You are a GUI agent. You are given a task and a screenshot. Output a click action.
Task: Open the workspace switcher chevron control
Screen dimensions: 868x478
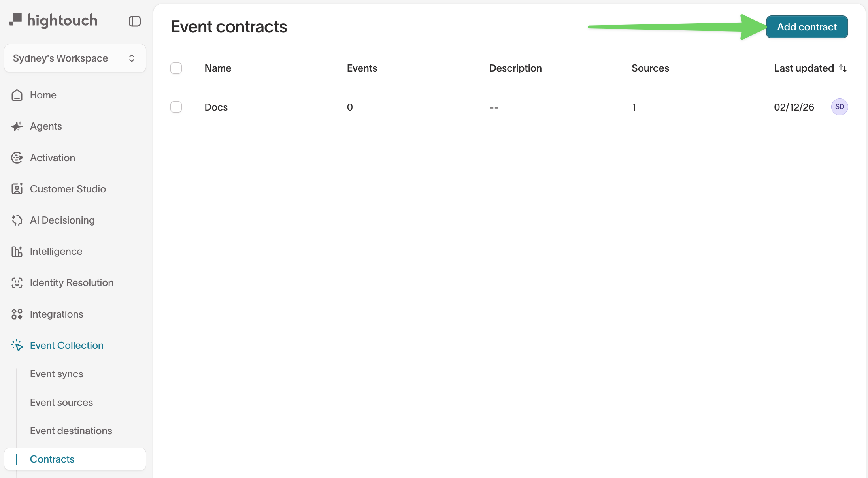132,58
